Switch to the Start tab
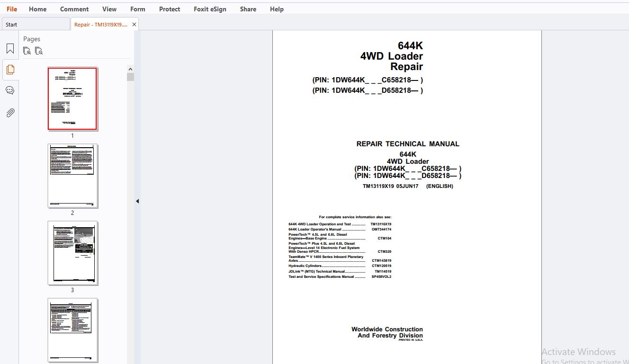The image size is (629, 364). [36, 25]
